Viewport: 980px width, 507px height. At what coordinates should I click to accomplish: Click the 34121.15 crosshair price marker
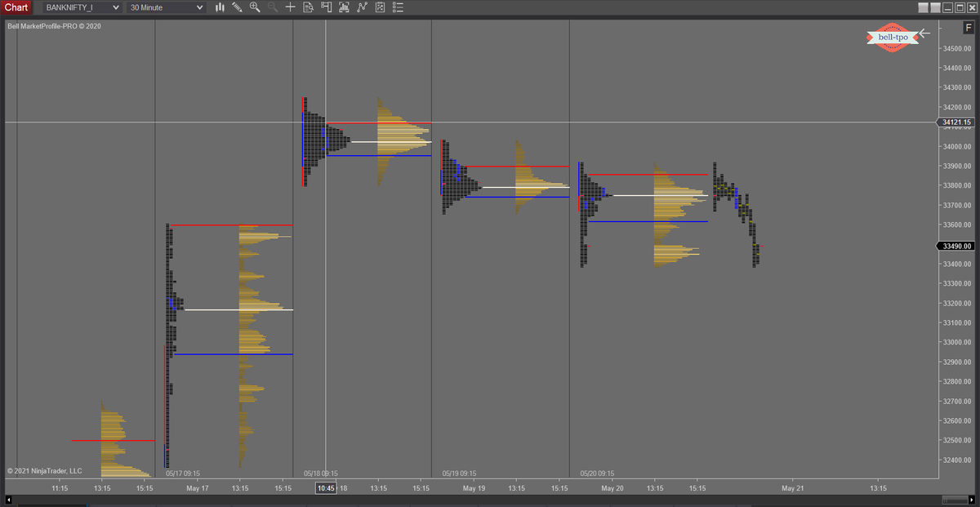[956, 122]
